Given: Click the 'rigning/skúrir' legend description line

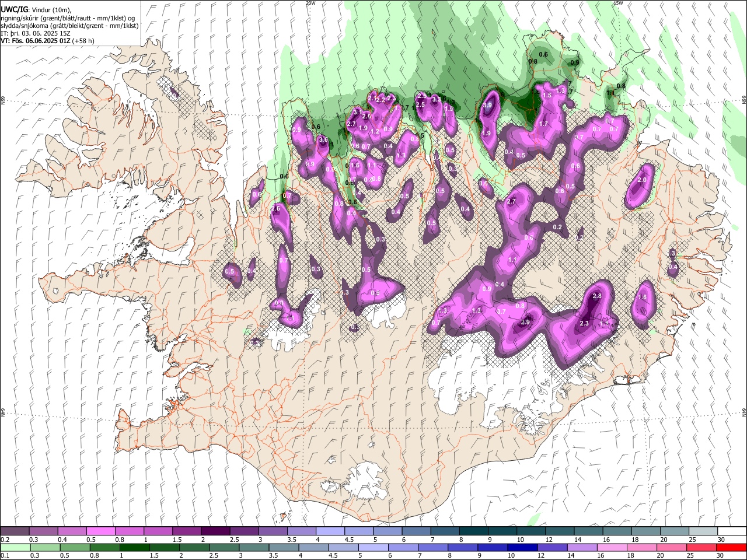Looking at the screenshot, I should [x=68, y=18].
